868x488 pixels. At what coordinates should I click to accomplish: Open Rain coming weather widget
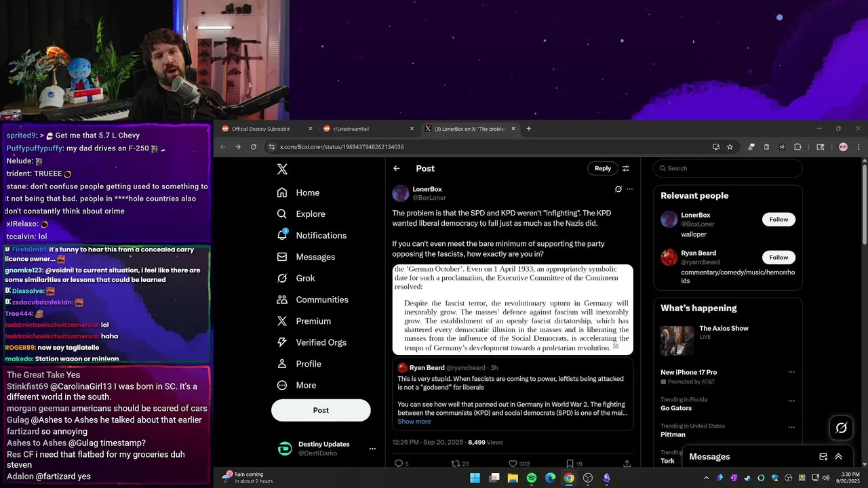[x=248, y=478]
